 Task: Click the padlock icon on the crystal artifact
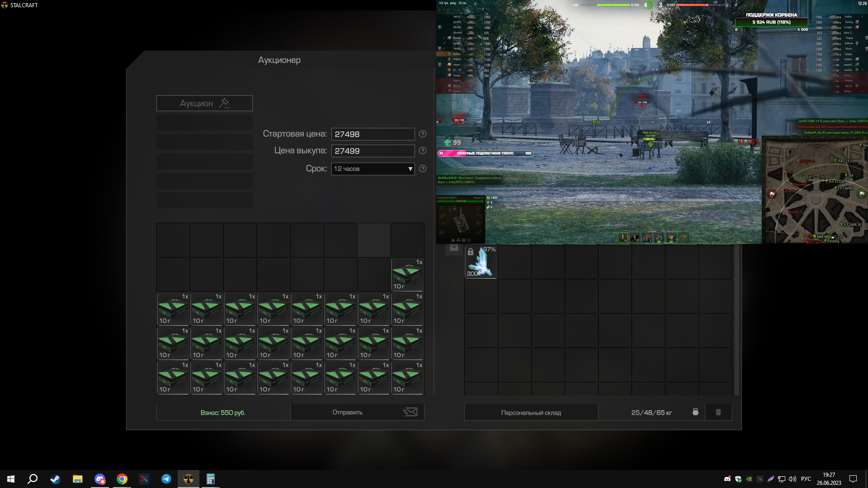[x=471, y=252]
